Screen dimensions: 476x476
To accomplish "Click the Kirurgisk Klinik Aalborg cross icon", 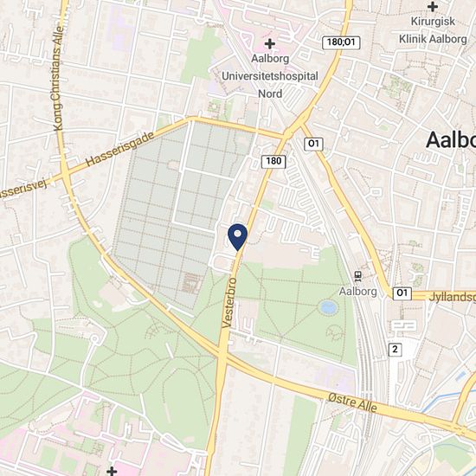I will [433, 7].
